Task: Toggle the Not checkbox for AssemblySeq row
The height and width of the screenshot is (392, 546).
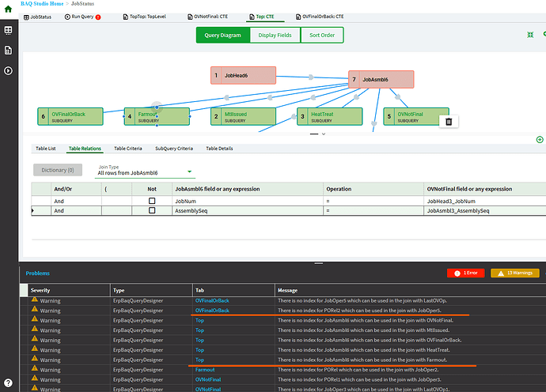Action: tap(152, 211)
